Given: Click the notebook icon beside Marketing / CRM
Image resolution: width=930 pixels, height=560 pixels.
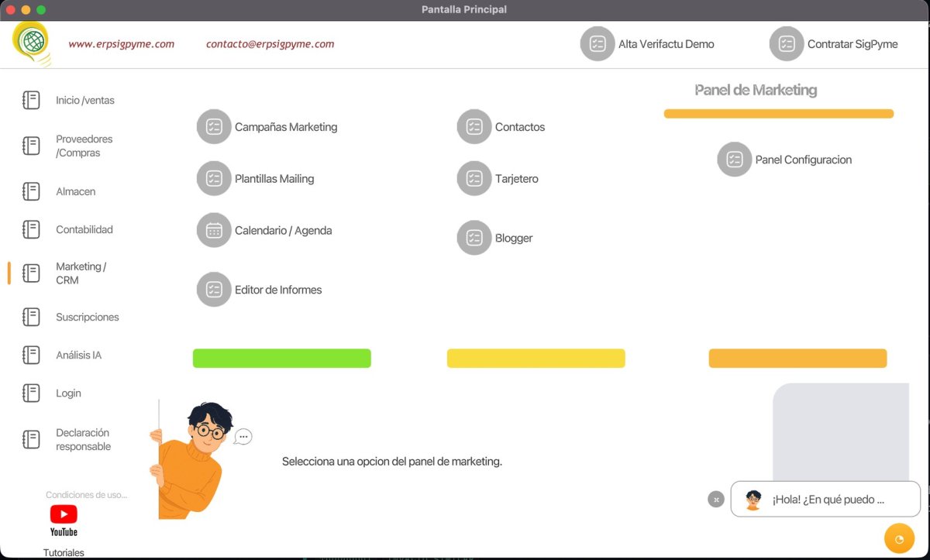Looking at the screenshot, I should pos(31,273).
